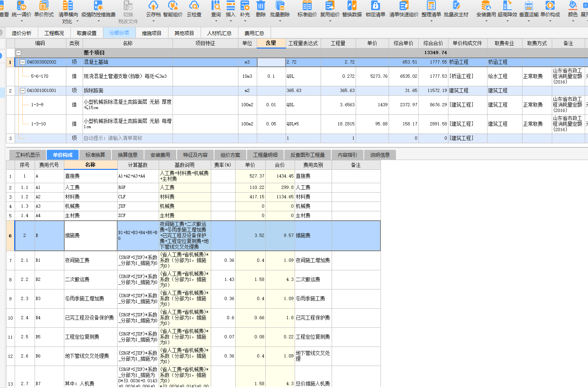Open the 其他项目 tab
588x388 pixels.
[x=184, y=33]
